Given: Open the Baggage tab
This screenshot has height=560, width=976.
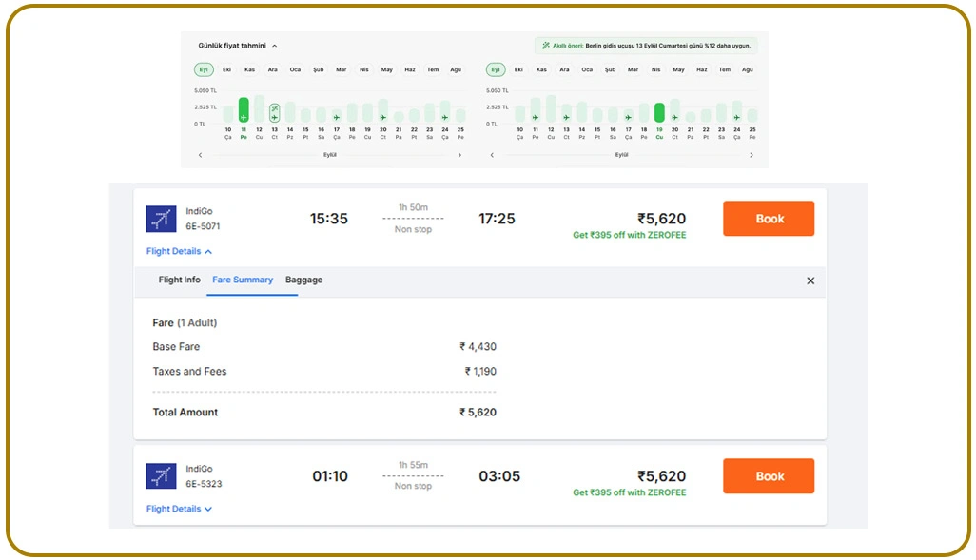Looking at the screenshot, I should pyautogui.click(x=303, y=280).
